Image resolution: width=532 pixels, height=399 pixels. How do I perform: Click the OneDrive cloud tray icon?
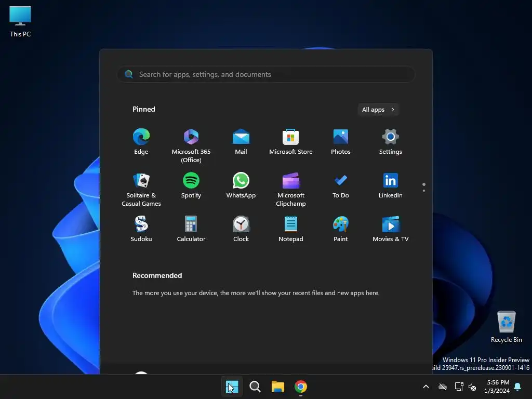click(443, 387)
